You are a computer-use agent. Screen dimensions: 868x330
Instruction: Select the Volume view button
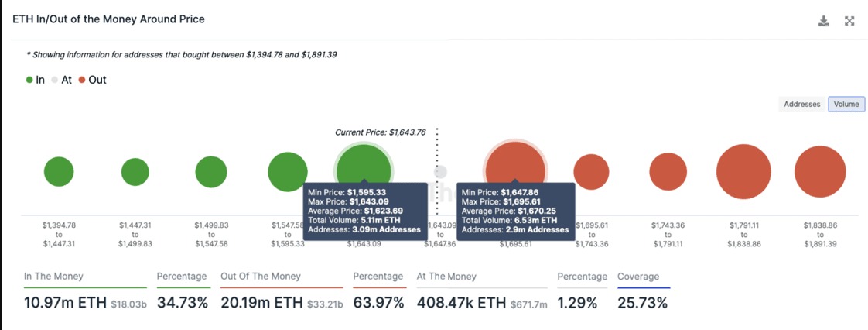(846, 104)
